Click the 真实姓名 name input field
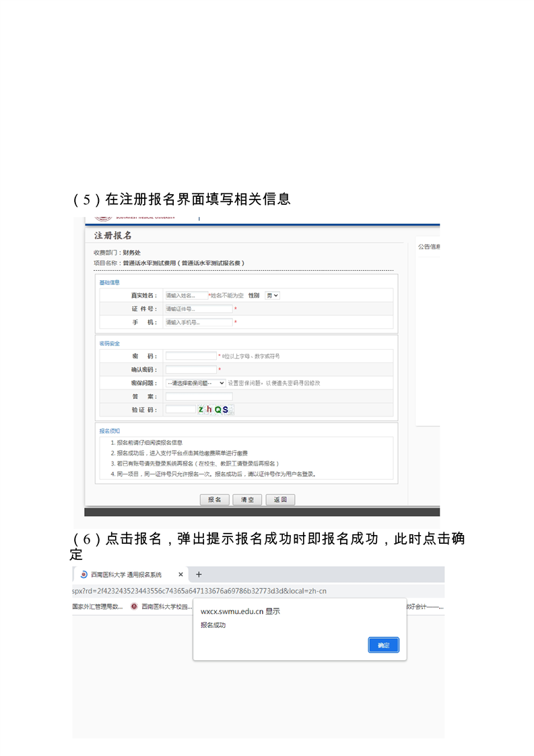Viewport: 534px width, 756px height. click(x=187, y=295)
